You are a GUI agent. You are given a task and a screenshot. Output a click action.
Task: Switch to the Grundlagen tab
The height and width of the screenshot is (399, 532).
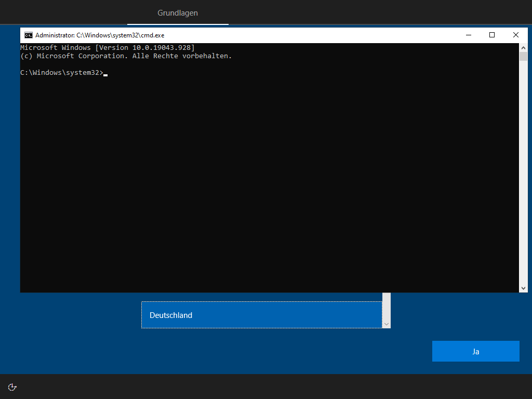click(178, 13)
